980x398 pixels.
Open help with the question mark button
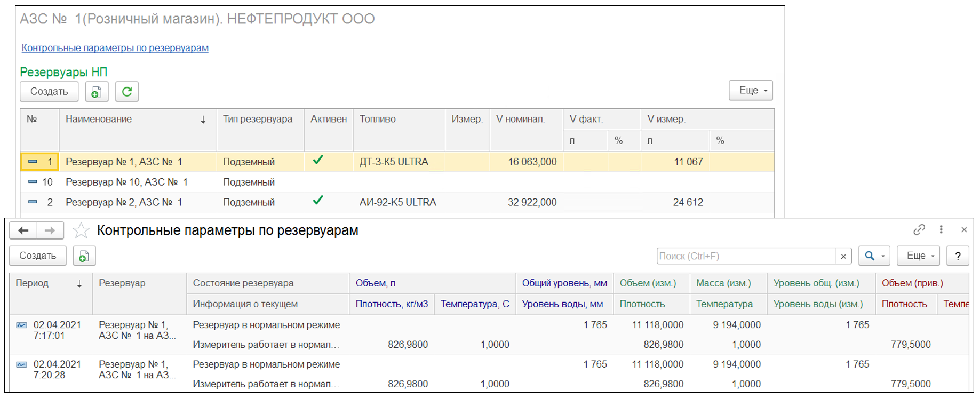tap(958, 256)
